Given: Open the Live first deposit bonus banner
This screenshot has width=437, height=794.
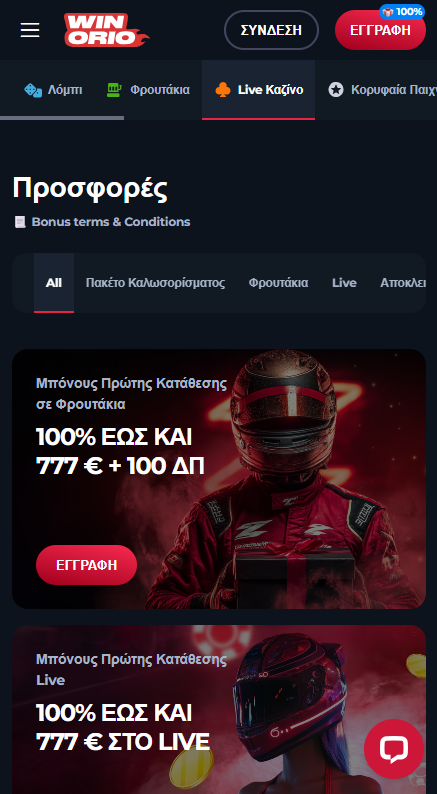Looking at the screenshot, I should point(219,709).
